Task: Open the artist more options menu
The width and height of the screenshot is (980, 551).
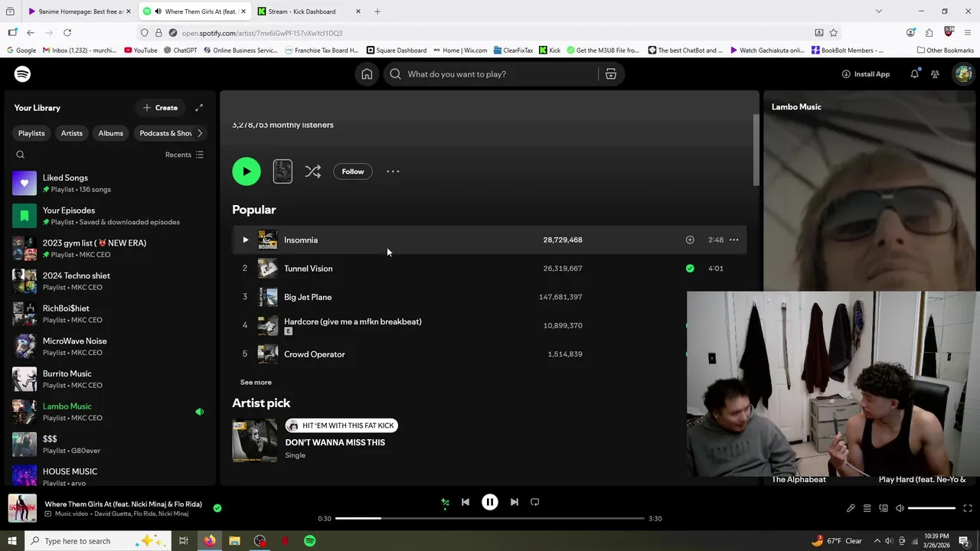Action: (393, 171)
